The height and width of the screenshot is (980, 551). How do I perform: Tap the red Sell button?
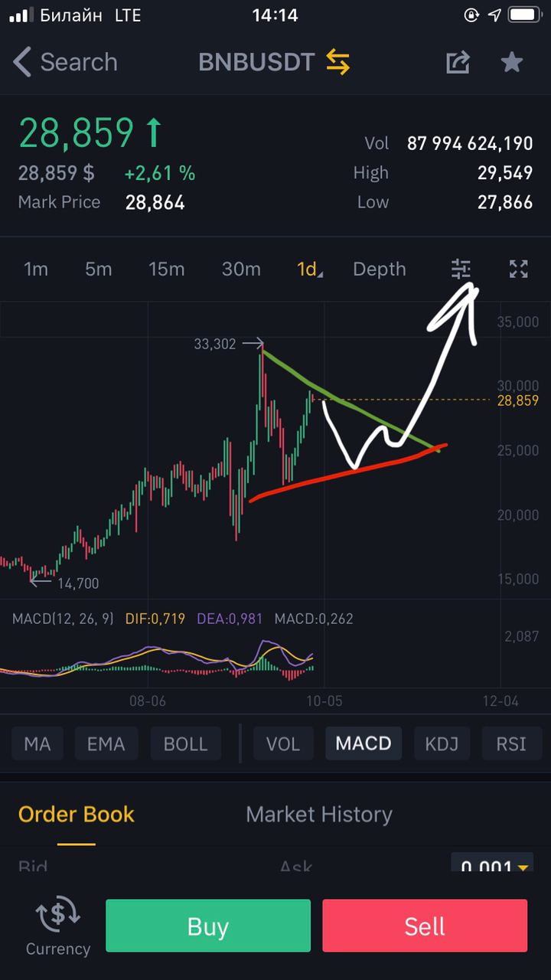click(x=425, y=926)
